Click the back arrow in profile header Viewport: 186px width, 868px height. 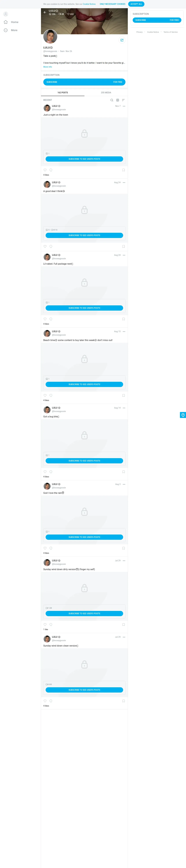click(x=45, y=12)
